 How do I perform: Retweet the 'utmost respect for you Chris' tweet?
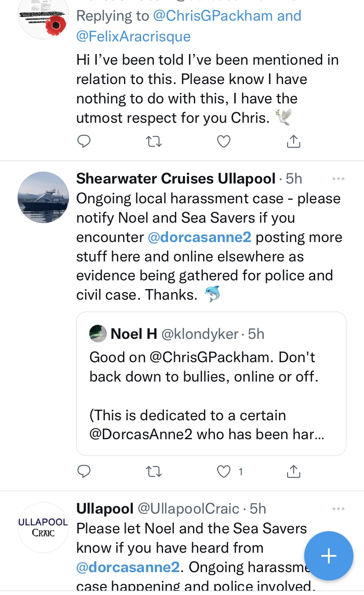click(x=153, y=141)
